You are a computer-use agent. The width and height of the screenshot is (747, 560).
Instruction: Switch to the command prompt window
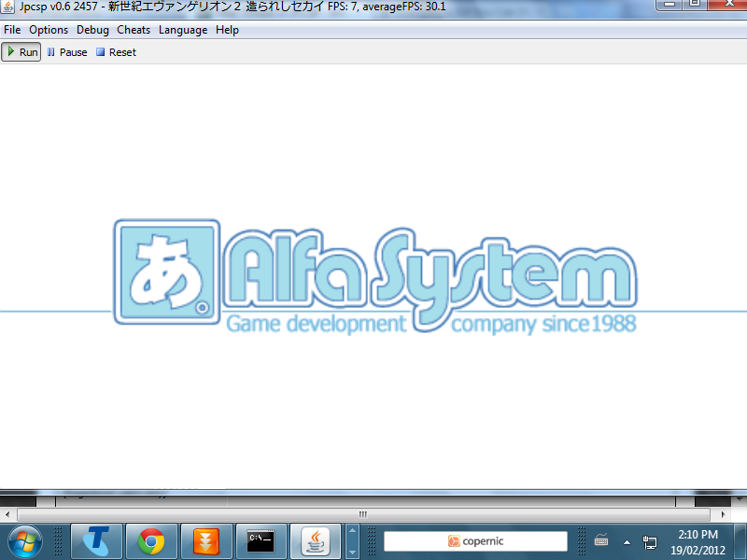coord(261,541)
